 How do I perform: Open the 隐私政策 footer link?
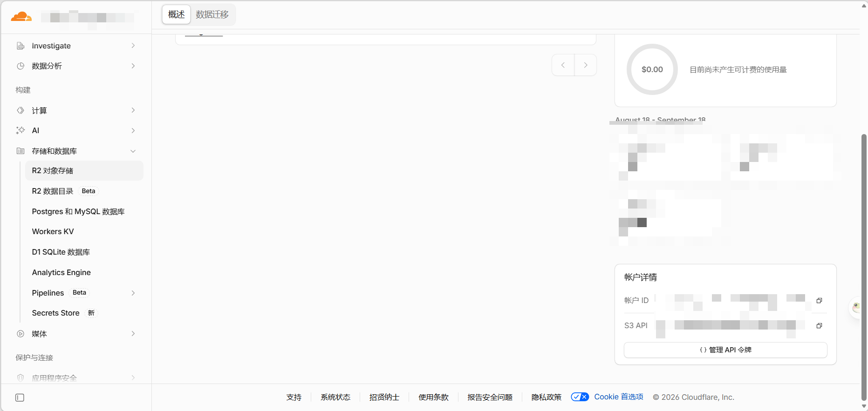tap(547, 398)
